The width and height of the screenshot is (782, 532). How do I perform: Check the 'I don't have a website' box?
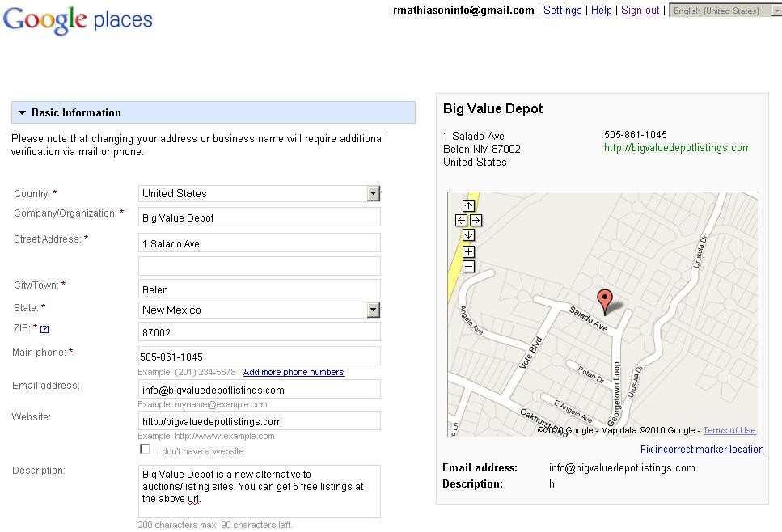pyautogui.click(x=146, y=450)
